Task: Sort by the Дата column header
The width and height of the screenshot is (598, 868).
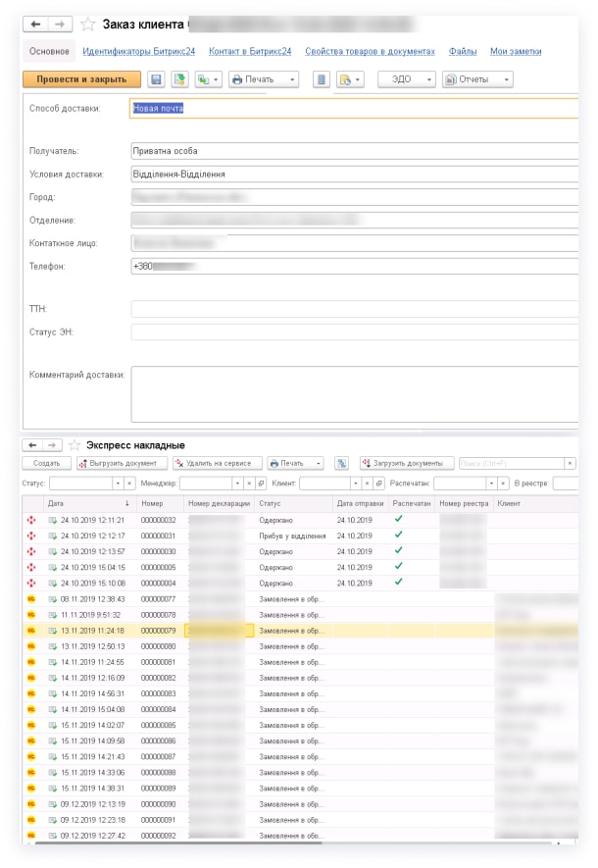Action: click(89, 504)
